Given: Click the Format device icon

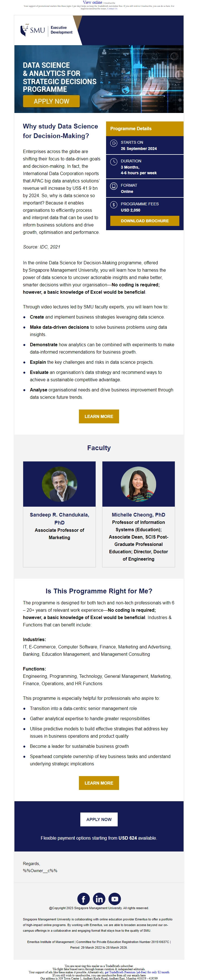Looking at the screenshot, I should click(x=113, y=186).
